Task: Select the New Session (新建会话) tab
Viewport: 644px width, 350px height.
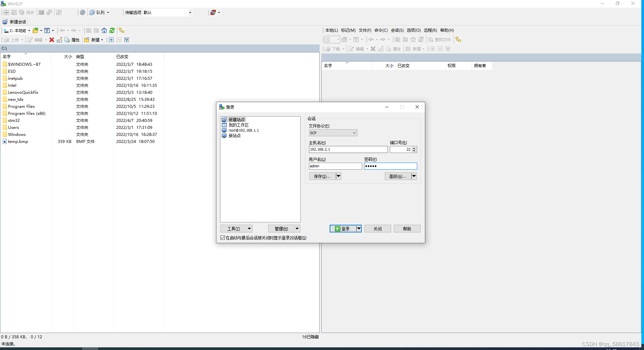Action: click(x=14, y=22)
